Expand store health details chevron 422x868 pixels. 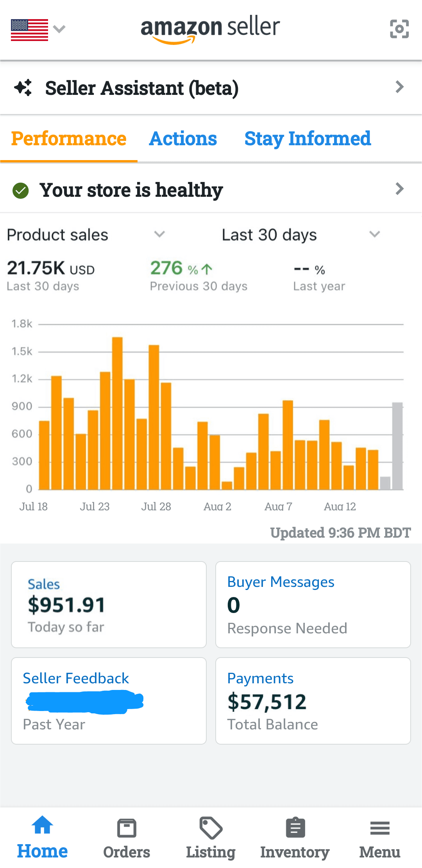coord(399,189)
